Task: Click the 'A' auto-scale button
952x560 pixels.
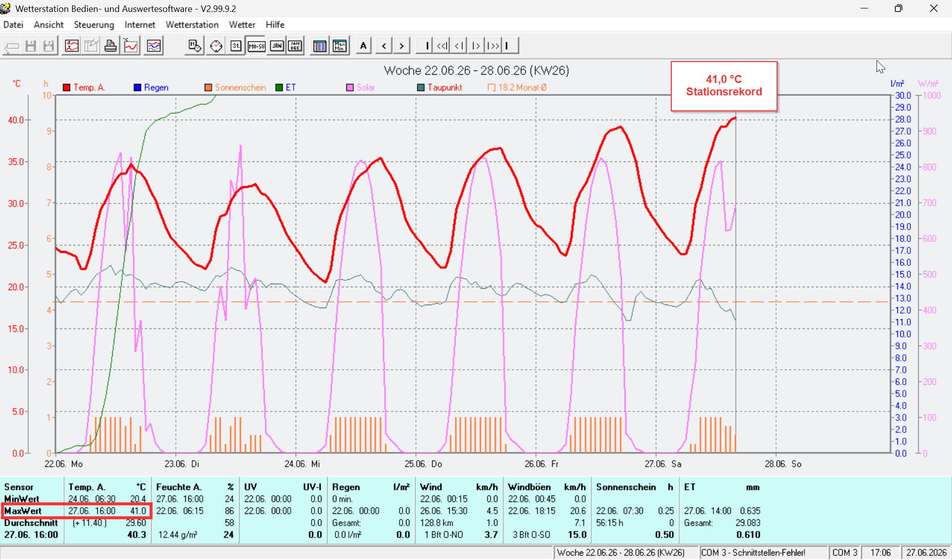Action: point(364,46)
